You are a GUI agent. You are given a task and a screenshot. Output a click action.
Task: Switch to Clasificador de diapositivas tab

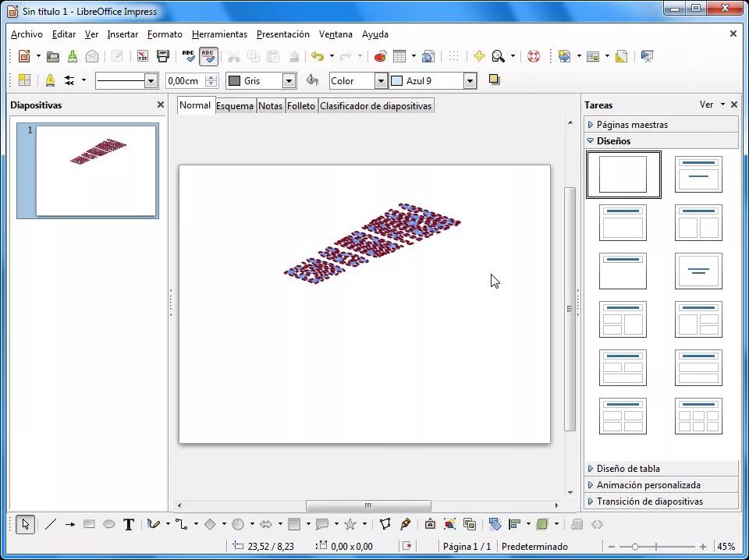376,106
